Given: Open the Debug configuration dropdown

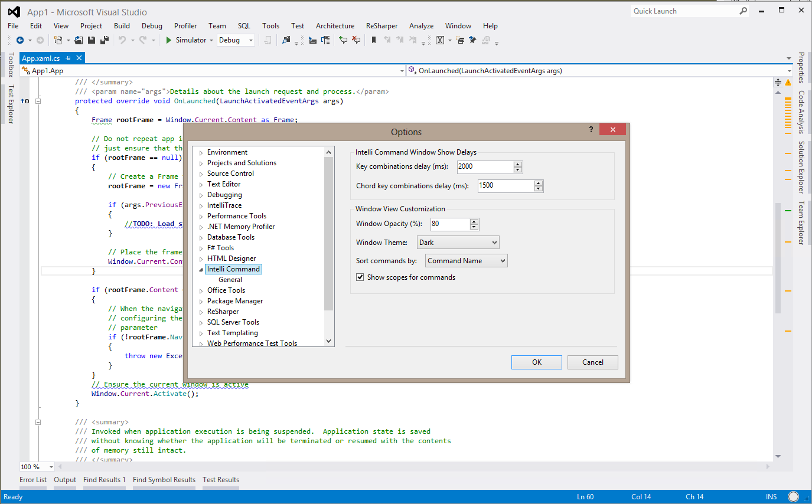Looking at the screenshot, I should click(236, 40).
